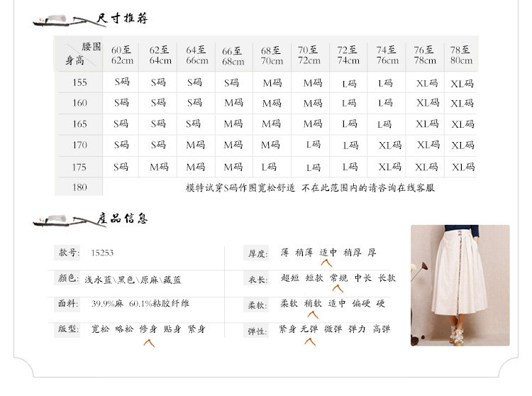This screenshot has width=532, height=396.
Task: Click 超短 in the 衣长 row
Action: point(289,278)
